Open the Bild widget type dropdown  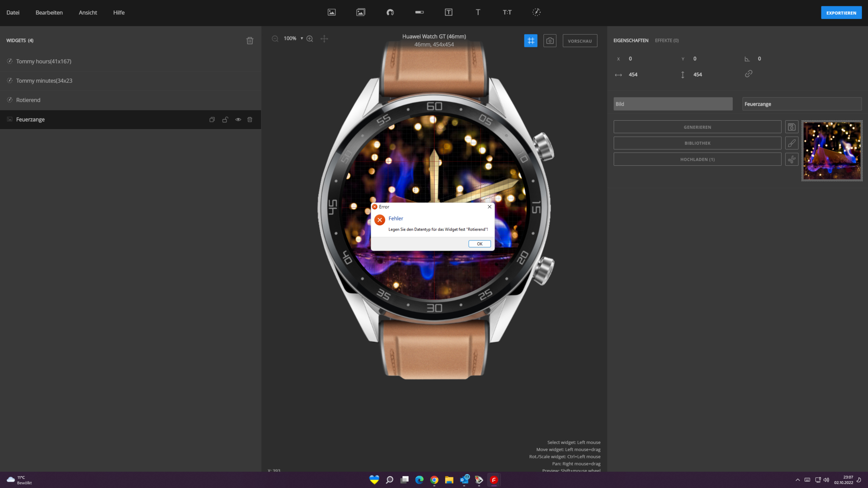673,104
